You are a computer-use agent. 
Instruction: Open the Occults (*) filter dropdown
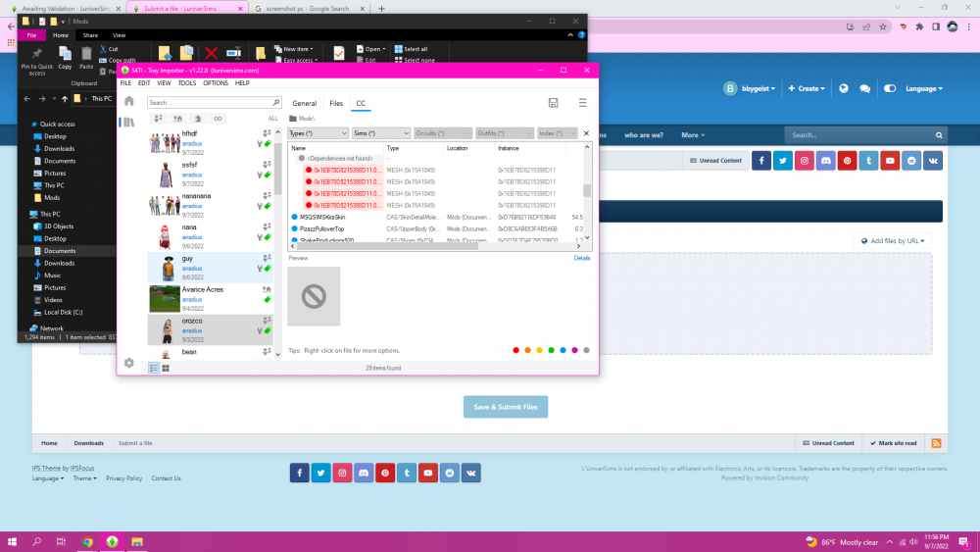pyautogui.click(x=443, y=133)
